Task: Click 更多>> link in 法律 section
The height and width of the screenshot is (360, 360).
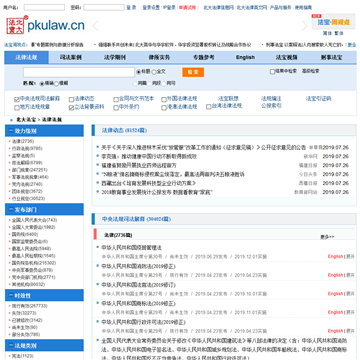Action: [327, 237]
